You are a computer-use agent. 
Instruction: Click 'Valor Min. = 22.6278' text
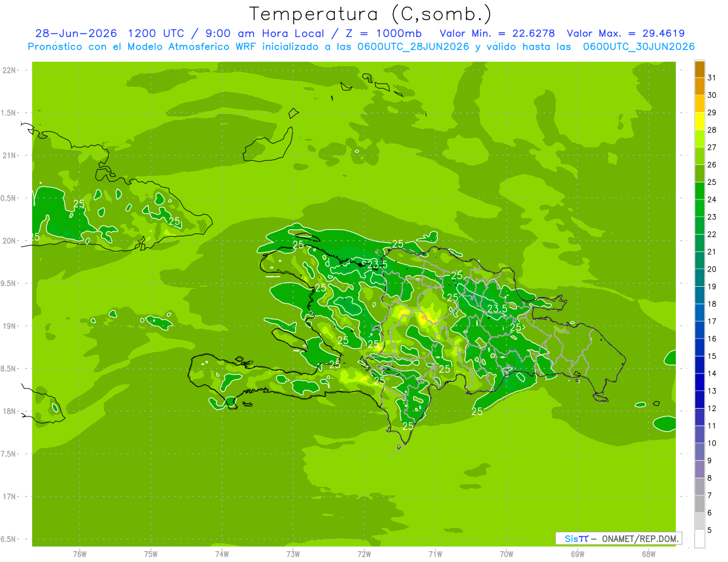(x=497, y=33)
